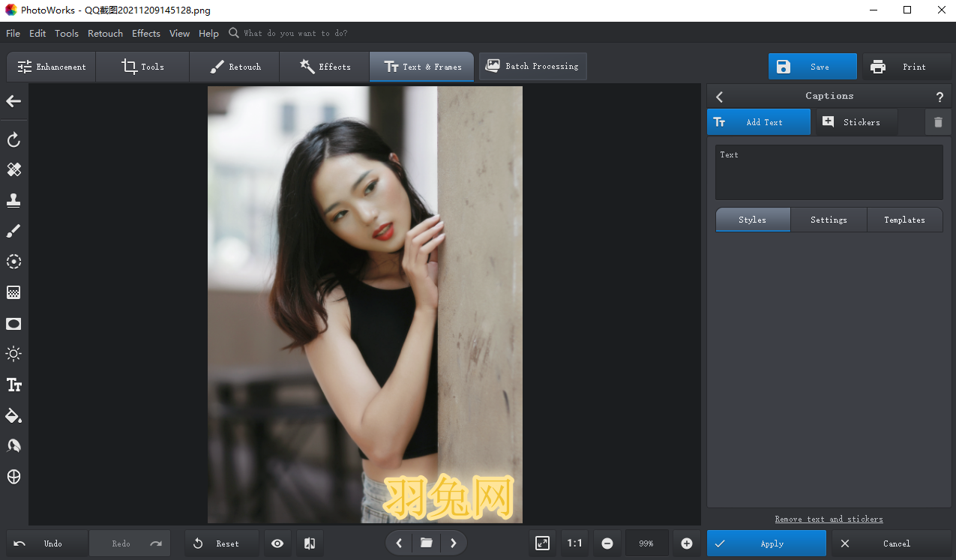Toggle fit-to-screen view button

pos(542,544)
